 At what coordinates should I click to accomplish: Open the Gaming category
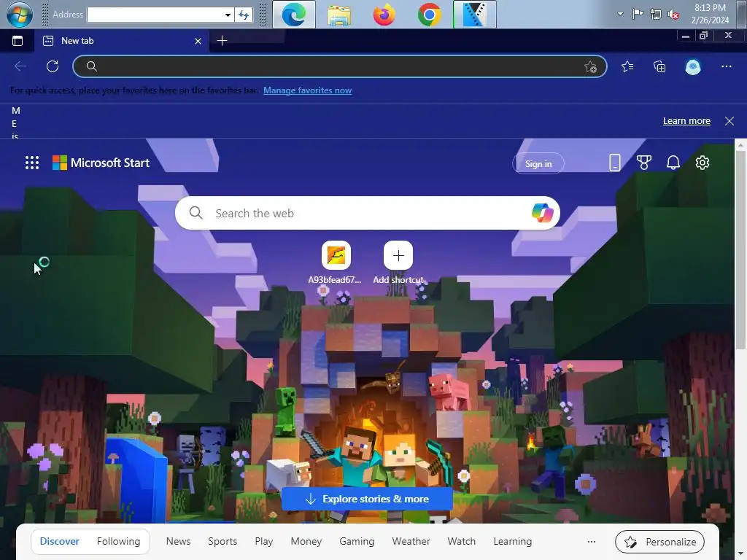coord(357,542)
